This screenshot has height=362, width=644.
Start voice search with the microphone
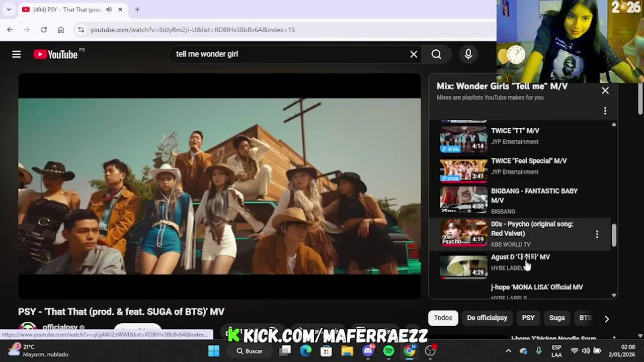click(x=468, y=54)
